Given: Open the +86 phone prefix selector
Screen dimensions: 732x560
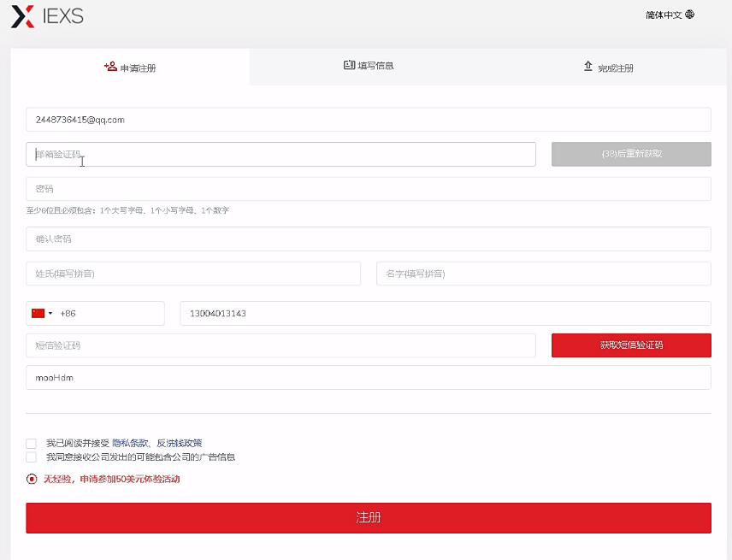Looking at the screenshot, I should pyautogui.click(x=68, y=314).
